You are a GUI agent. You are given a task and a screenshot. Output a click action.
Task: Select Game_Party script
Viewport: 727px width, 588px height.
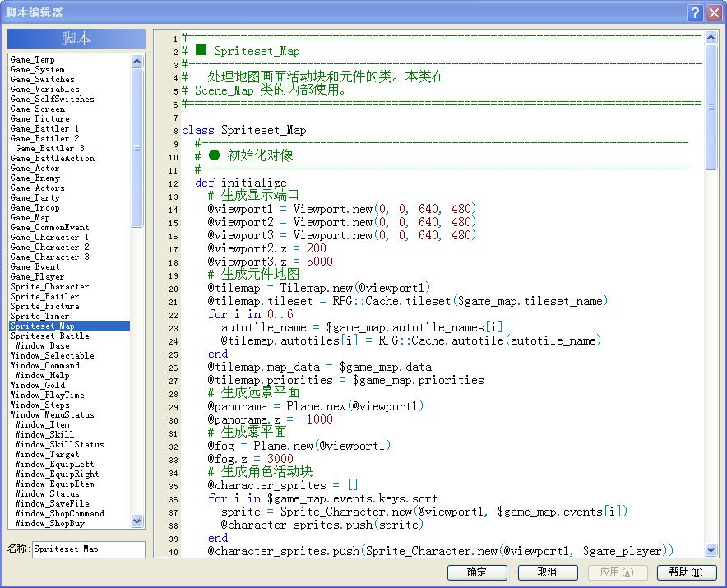[x=35, y=197]
